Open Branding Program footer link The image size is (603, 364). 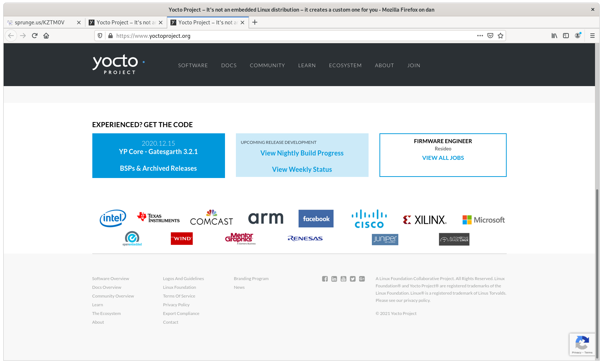coord(251,279)
